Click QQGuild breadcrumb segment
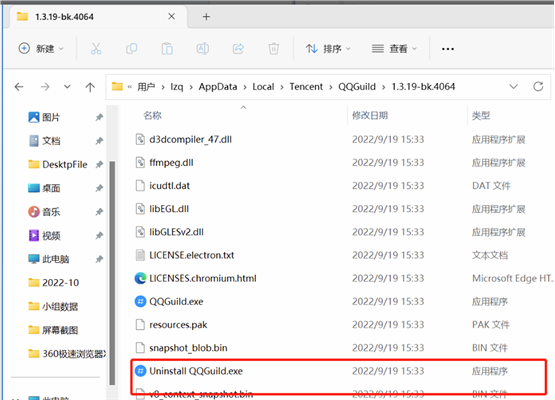 click(357, 87)
